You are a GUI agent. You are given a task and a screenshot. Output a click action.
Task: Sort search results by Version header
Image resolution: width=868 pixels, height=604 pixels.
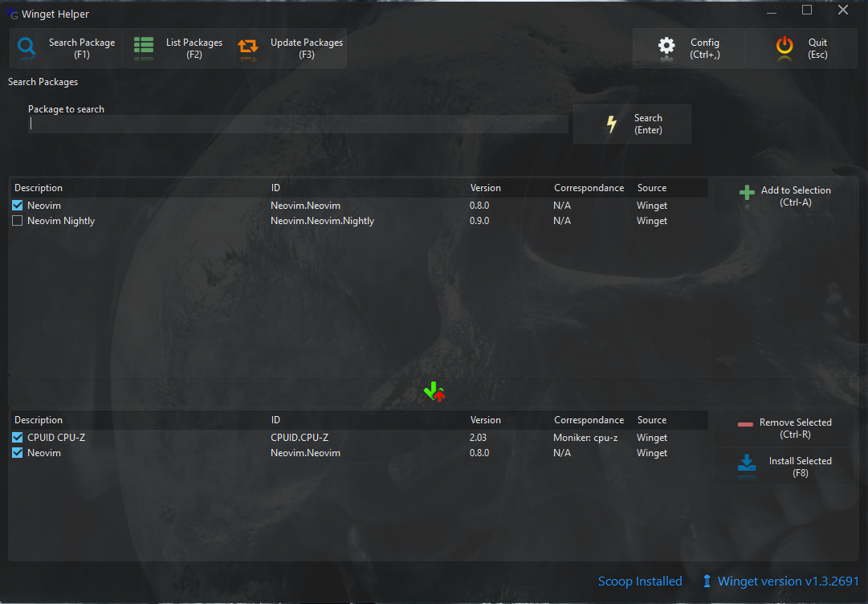(486, 188)
